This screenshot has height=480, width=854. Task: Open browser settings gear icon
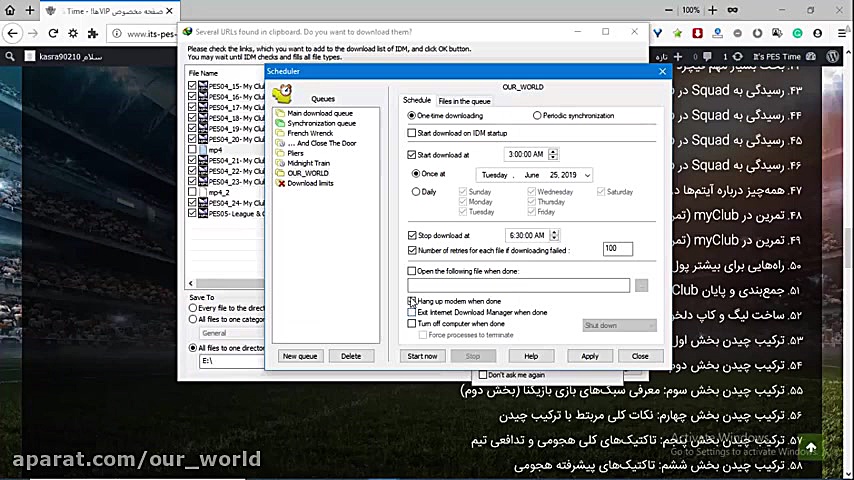[72, 34]
